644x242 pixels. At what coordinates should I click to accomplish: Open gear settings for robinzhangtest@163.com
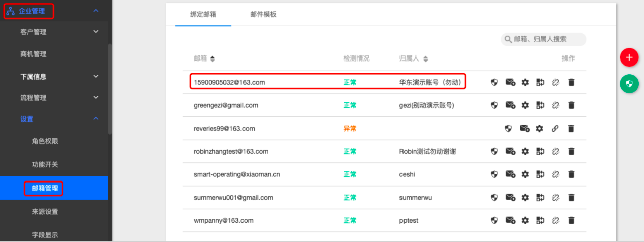tap(525, 151)
